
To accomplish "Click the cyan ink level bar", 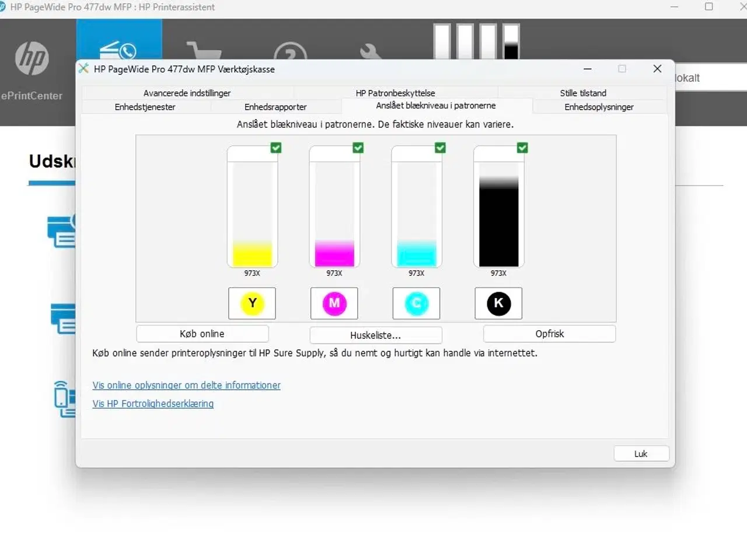I will (417, 206).
